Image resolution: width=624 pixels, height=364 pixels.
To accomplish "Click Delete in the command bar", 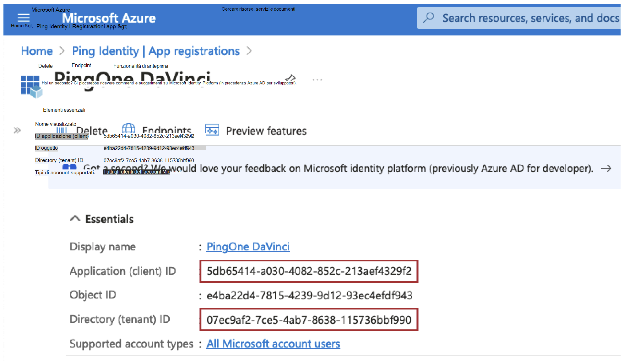I will 91,131.
